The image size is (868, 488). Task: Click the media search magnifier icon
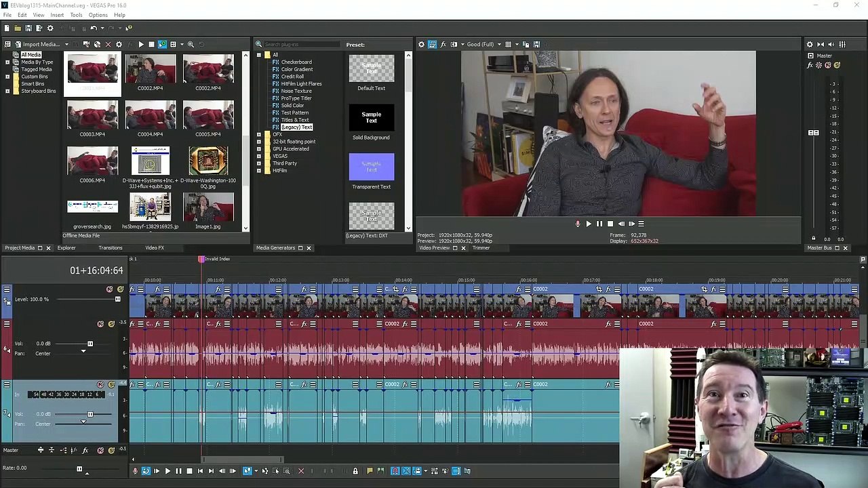pyautogui.click(x=191, y=45)
